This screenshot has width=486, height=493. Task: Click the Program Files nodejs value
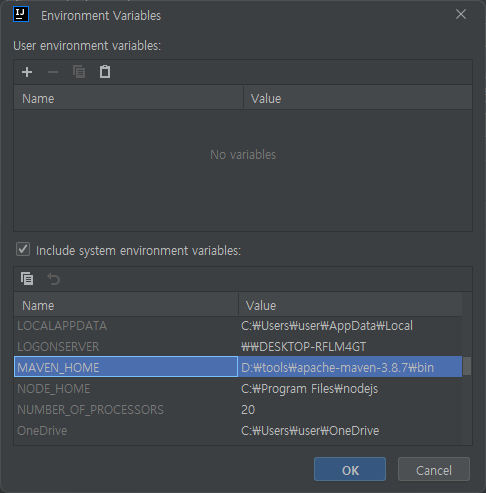pyautogui.click(x=309, y=389)
